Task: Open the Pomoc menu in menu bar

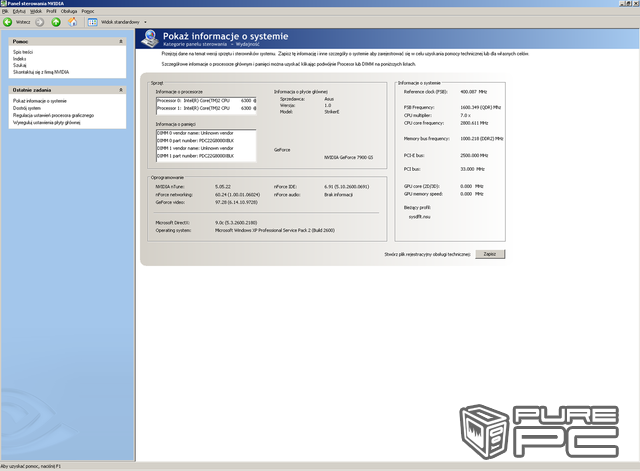Action: pyautogui.click(x=88, y=11)
